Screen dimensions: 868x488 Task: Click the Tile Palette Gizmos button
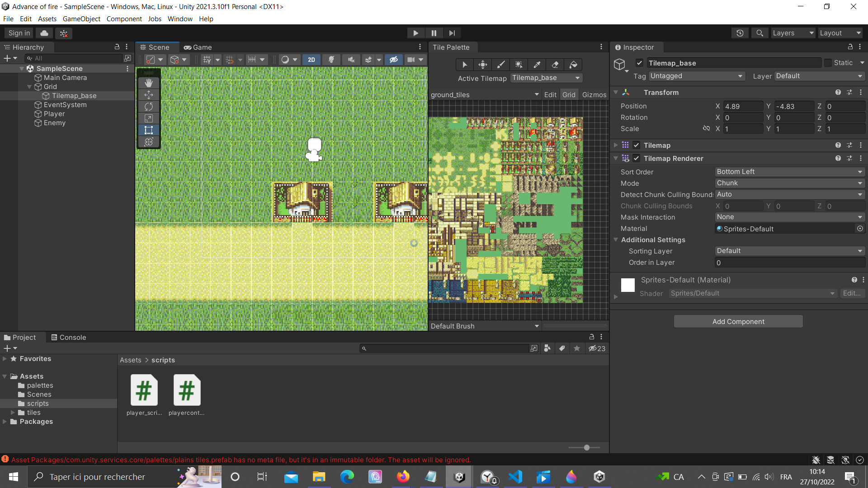click(x=594, y=94)
